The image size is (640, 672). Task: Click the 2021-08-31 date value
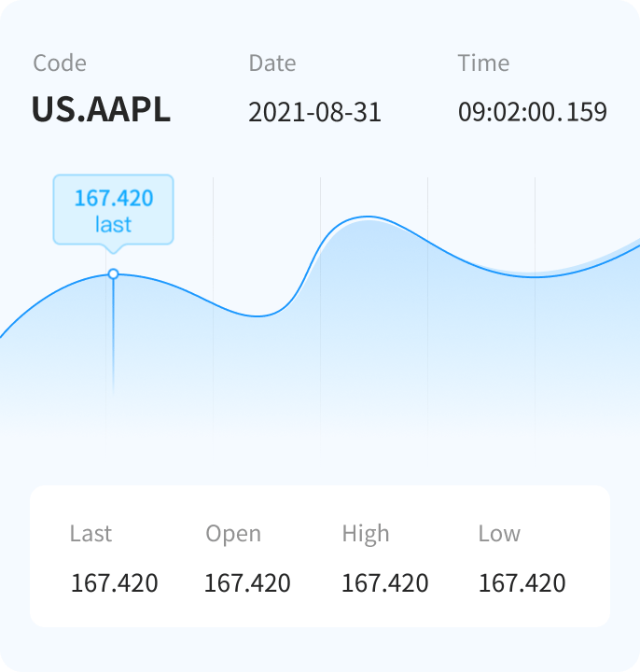point(314,113)
